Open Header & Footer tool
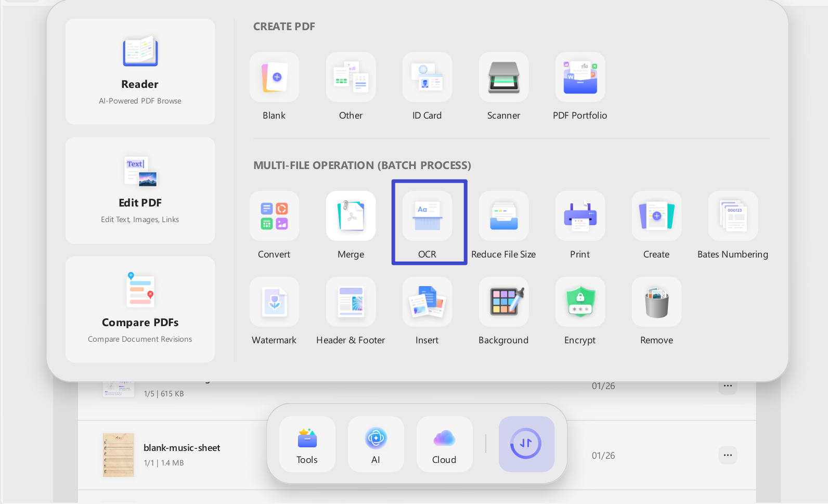 pos(351,302)
